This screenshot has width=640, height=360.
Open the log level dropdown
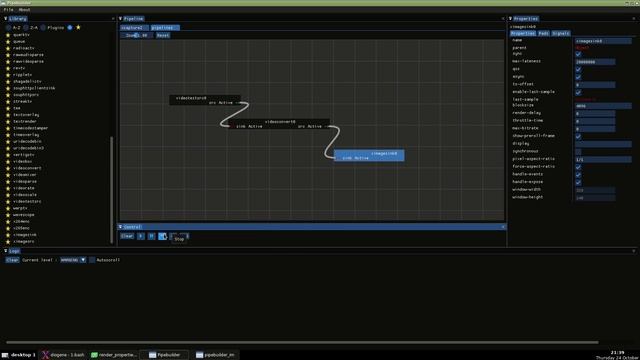[x=73, y=260]
